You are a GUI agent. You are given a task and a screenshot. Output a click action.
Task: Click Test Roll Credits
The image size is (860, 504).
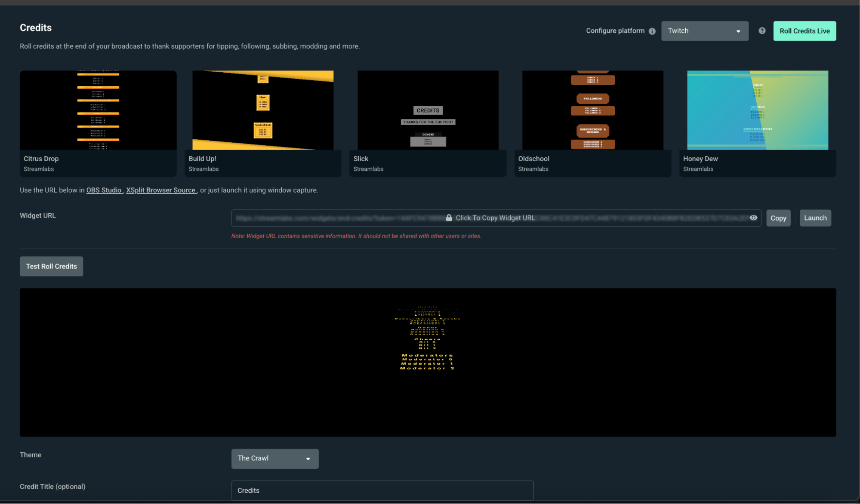[x=51, y=266]
